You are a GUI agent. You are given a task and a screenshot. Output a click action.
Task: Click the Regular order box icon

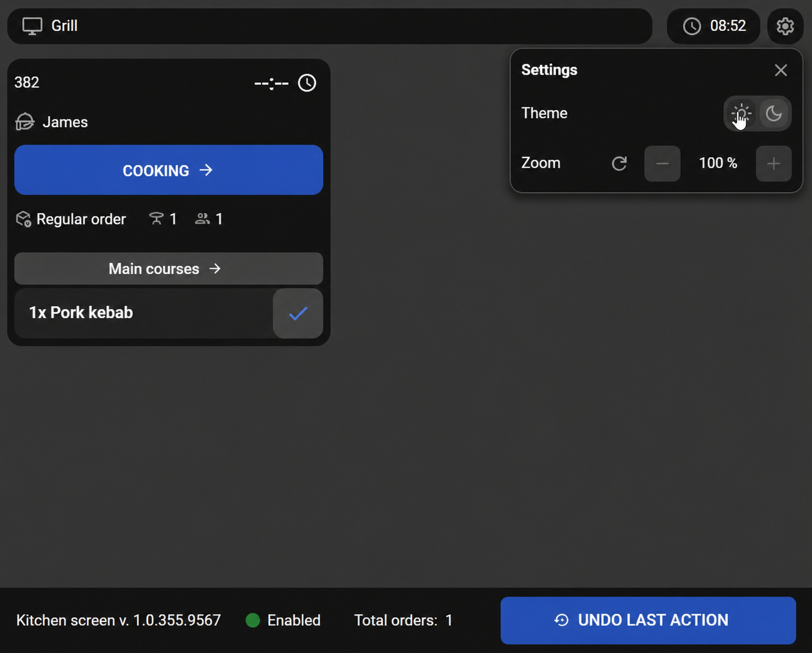coord(23,219)
